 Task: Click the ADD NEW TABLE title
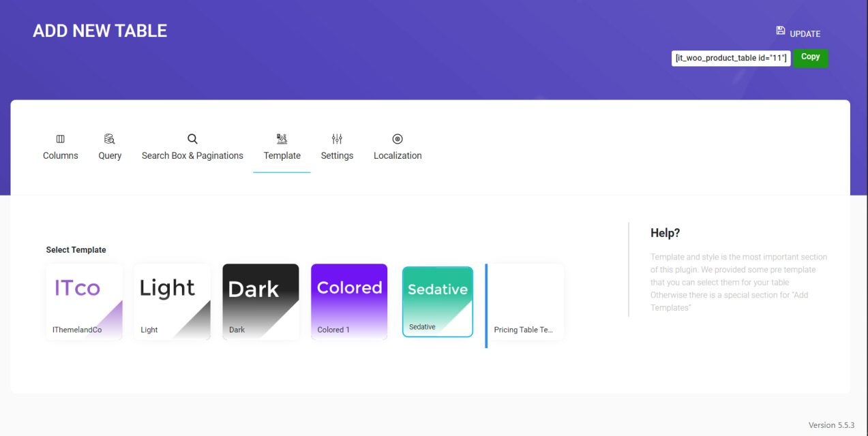(x=100, y=31)
